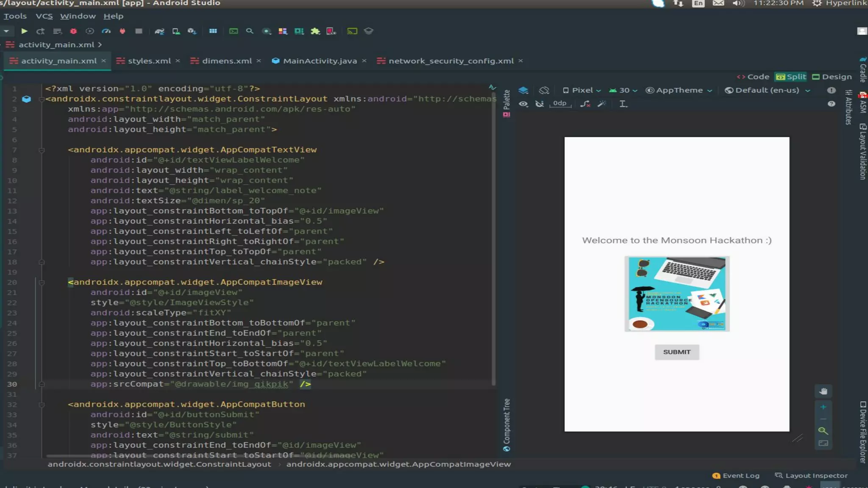Toggle the design orientation icon
Viewport: 868px width, 488px height.
544,90
